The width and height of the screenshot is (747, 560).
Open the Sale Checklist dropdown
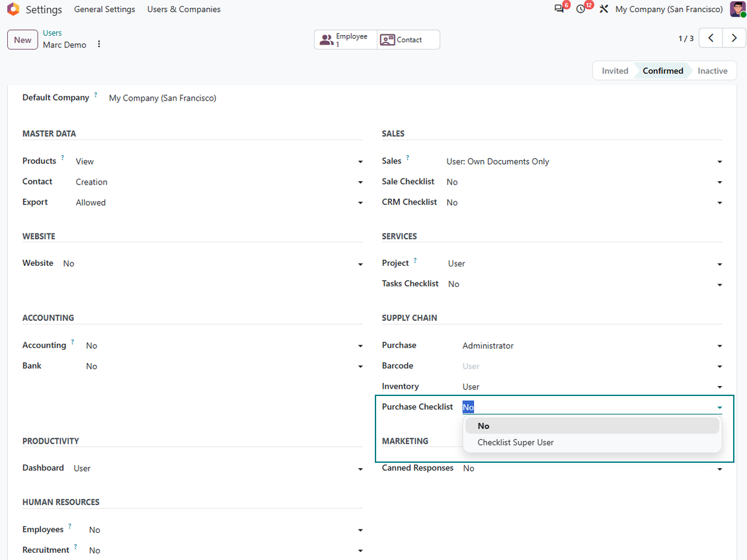[x=584, y=182]
